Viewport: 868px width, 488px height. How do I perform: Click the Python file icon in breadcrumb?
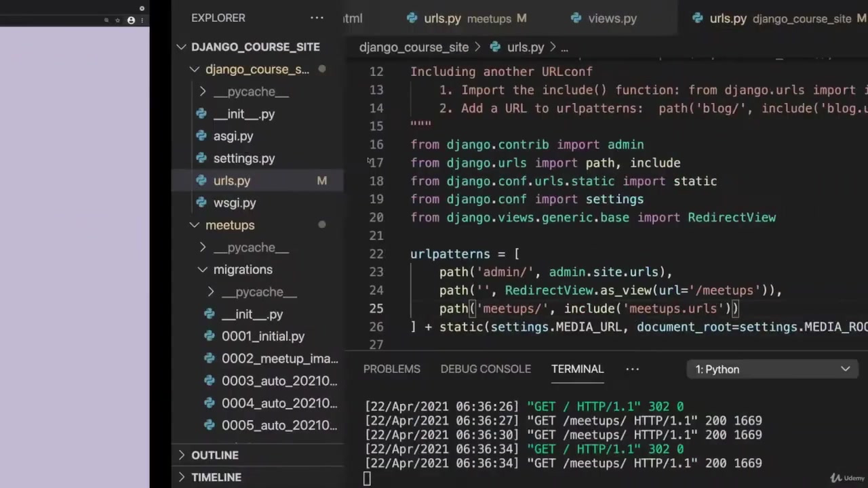pos(495,47)
